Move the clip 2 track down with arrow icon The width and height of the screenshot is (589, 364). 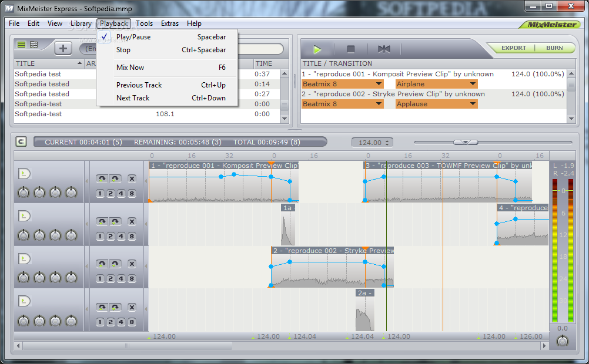115,264
